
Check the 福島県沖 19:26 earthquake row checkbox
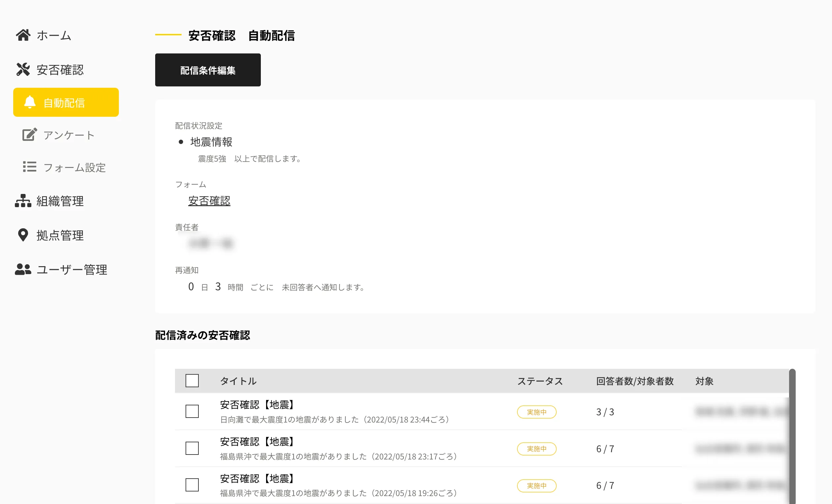(192, 485)
